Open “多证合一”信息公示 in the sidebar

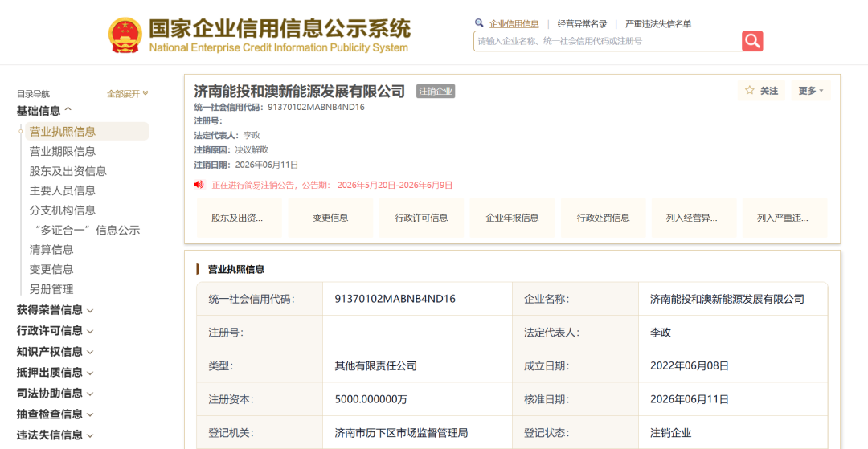tap(87, 230)
